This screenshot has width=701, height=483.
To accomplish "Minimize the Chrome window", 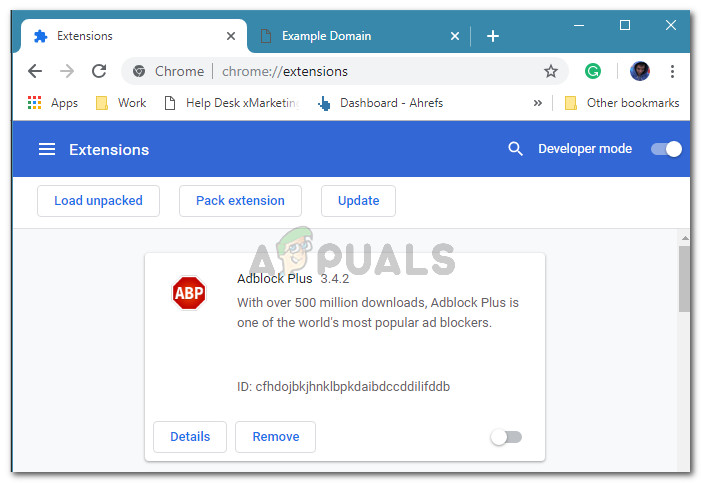I will pos(579,25).
